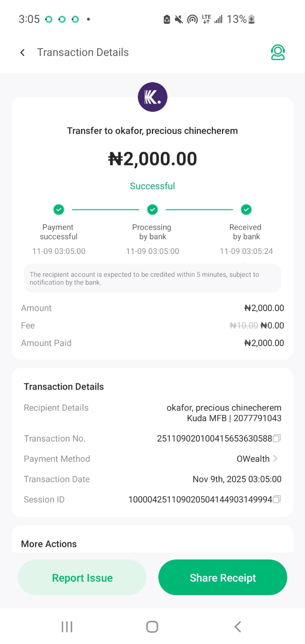Tap the Transaction Details page title
This screenshot has width=305, height=644.
(83, 53)
